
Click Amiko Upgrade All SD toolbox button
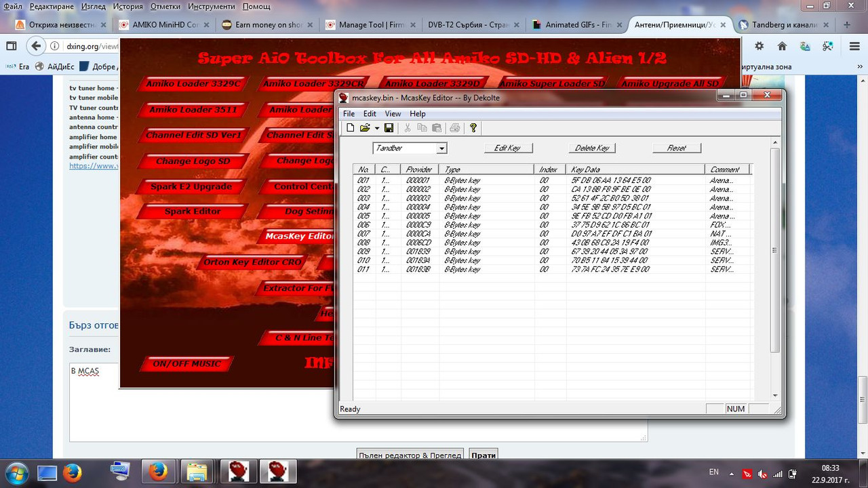point(670,84)
